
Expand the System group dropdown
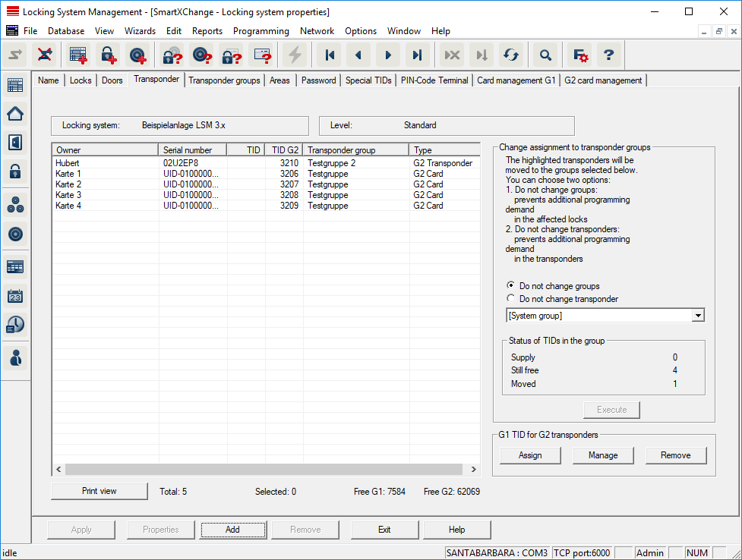click(x=698, y=316)
